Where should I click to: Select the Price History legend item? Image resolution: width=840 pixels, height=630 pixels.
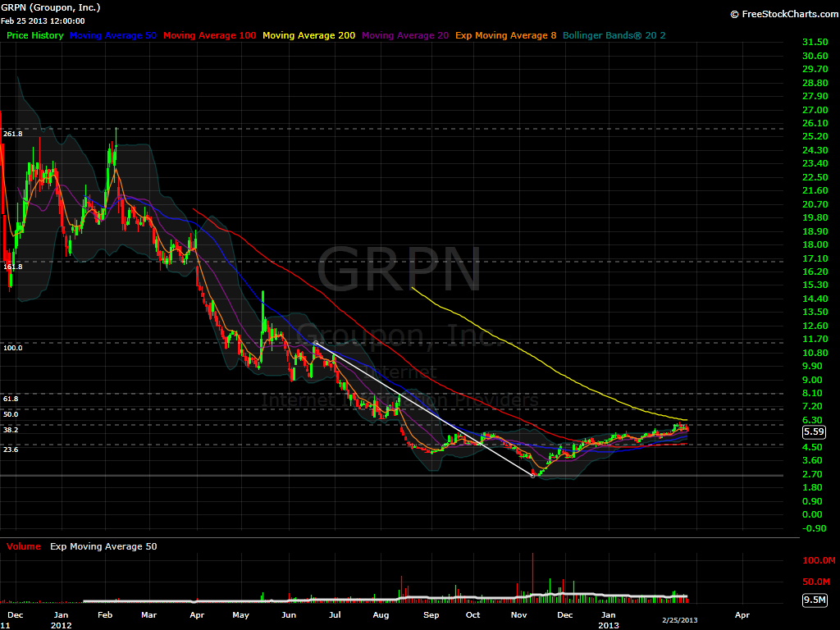coord(34,35)
